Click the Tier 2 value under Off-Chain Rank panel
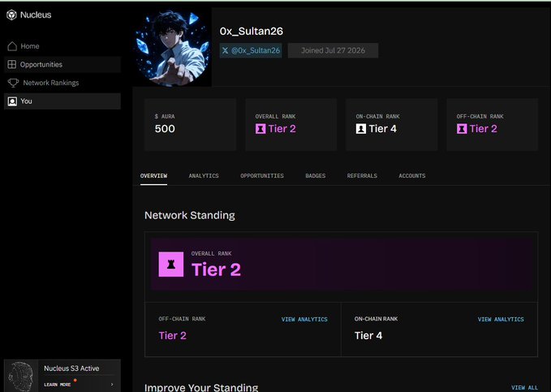This screenshot has height=392, width=551. click(172, 335)
